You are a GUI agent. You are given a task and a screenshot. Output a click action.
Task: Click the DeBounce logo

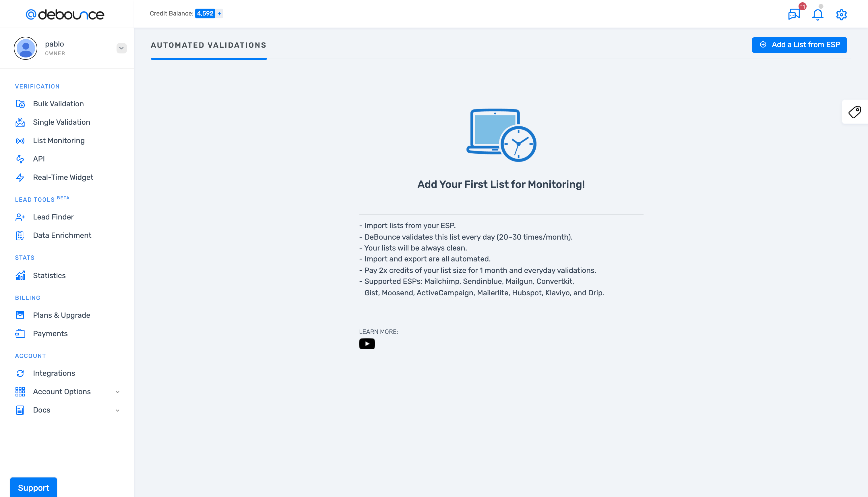tap(65, 14)
